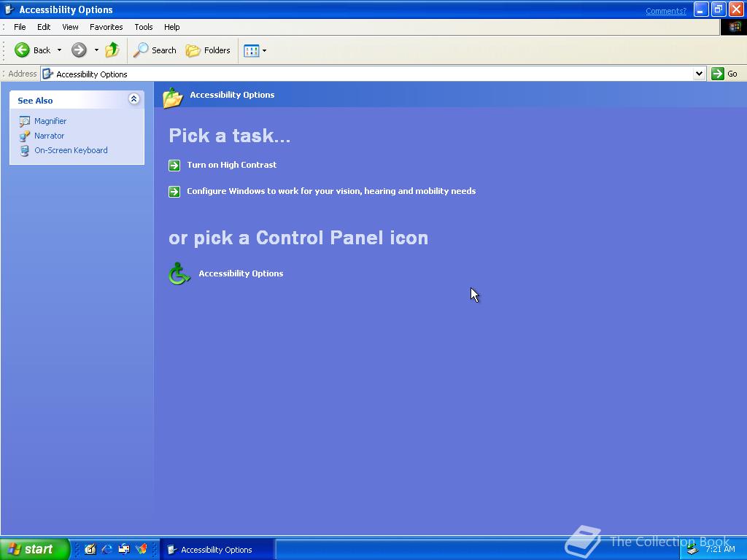Open the File menu

coord(20,27)
